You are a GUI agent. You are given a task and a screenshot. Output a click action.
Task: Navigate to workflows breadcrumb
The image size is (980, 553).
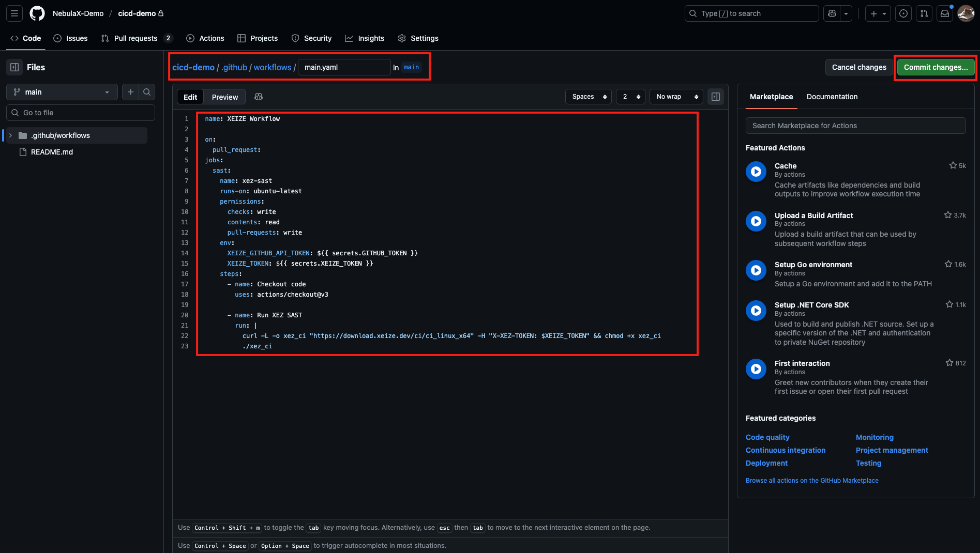(273, 67)
